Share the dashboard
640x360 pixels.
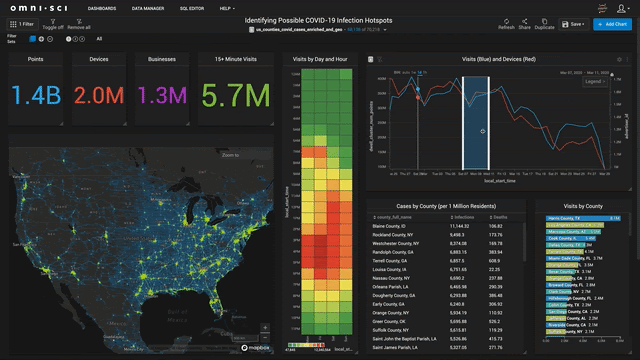pyautogui.click(x=524, y=24)
